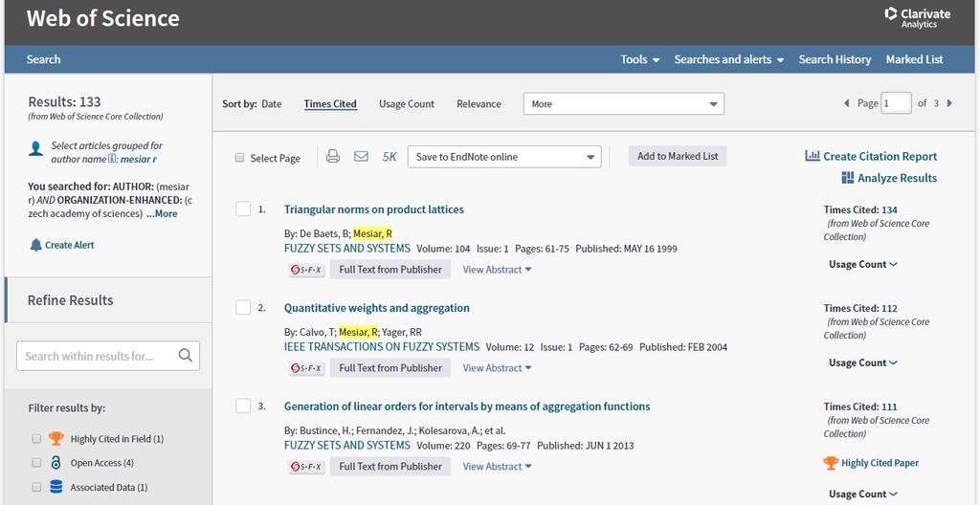Click the Add to Marked List button
This screenshot has width=980, height=505.
678,156
